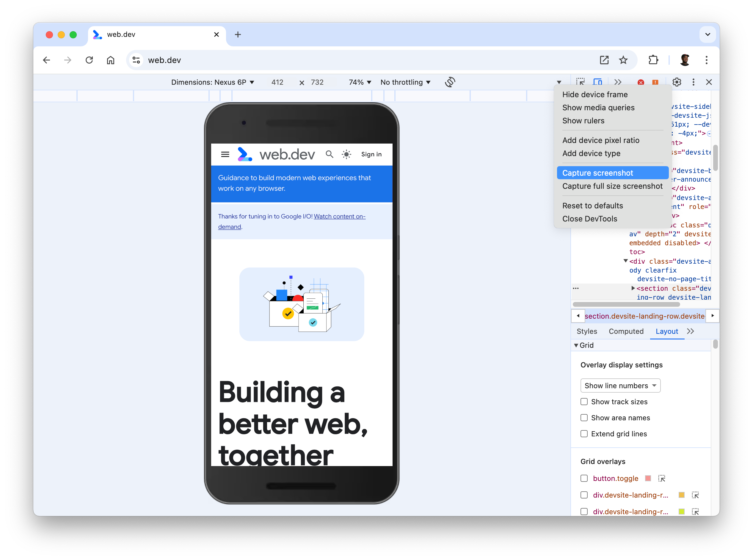The image size is (753, 560).
Task: Click the more toolbar options chevron icon
Action: point(619,82)
